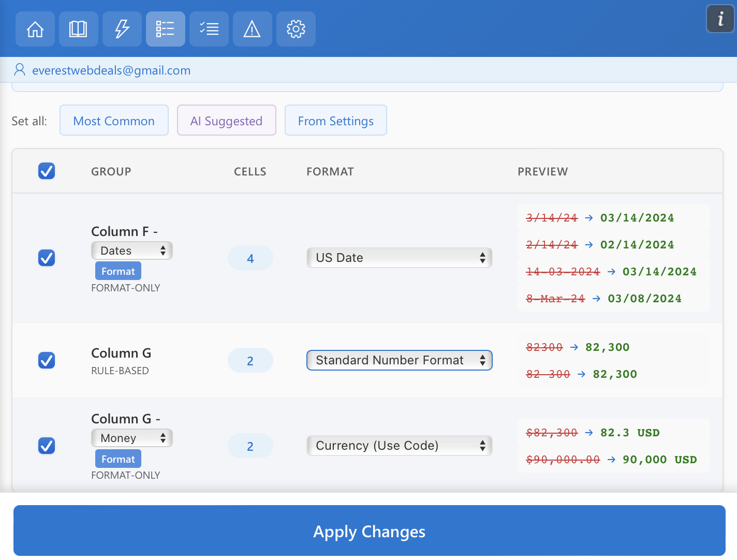This screenshot has width=737, height=560.
Task: Open the guide book icon
Action: 78,29
